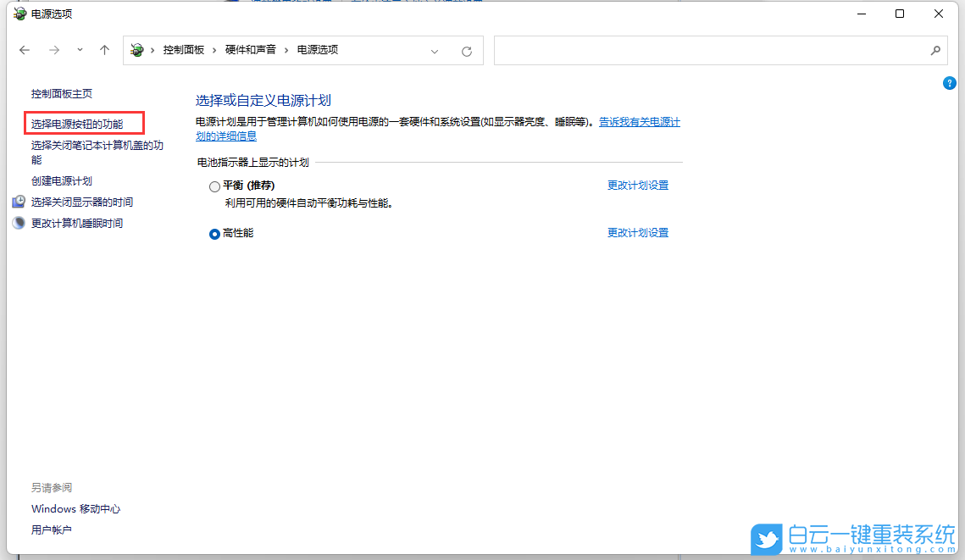Open help via the blue question mark icon
The width and height of the screenshot is (965, 560).
point(950,83)
